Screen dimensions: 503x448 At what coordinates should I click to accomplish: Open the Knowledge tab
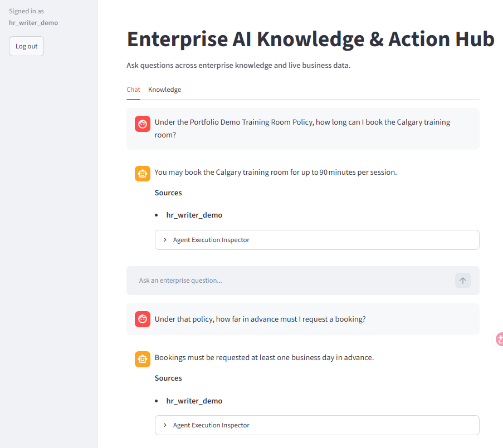[164, 90]
